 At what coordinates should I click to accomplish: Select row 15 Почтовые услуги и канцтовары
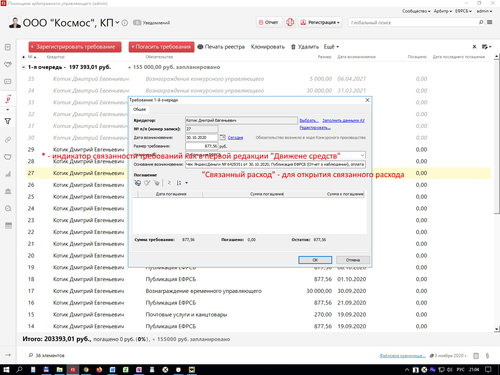pos(258,315)
